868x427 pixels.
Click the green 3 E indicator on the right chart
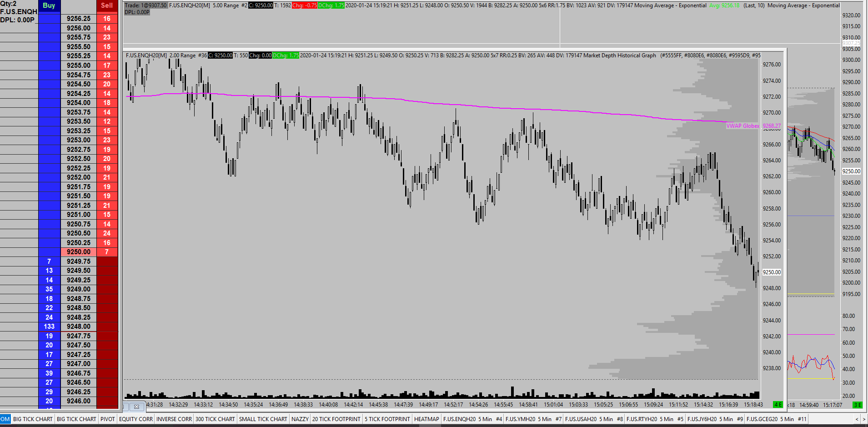857,405
